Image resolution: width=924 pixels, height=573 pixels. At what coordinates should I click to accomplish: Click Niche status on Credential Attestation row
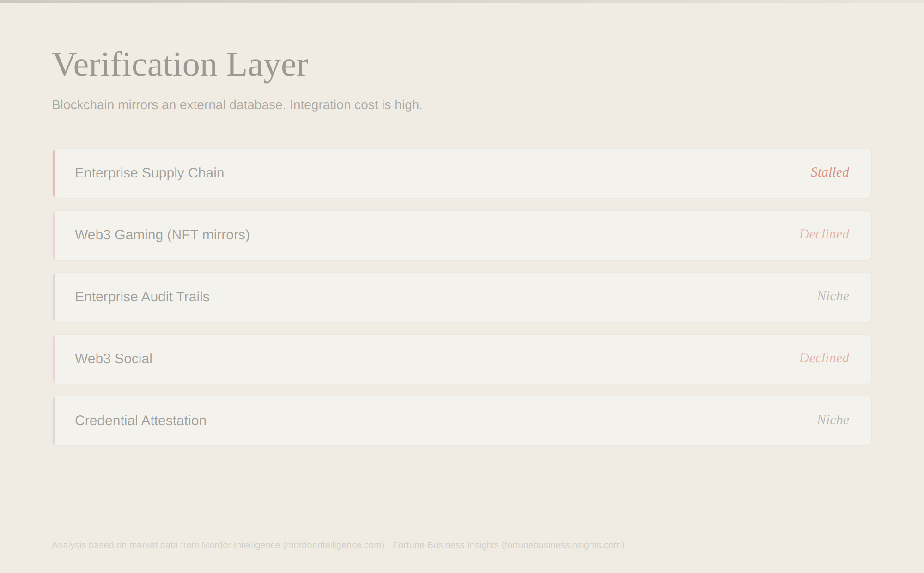pyautogui.click(x=833, y=420)
